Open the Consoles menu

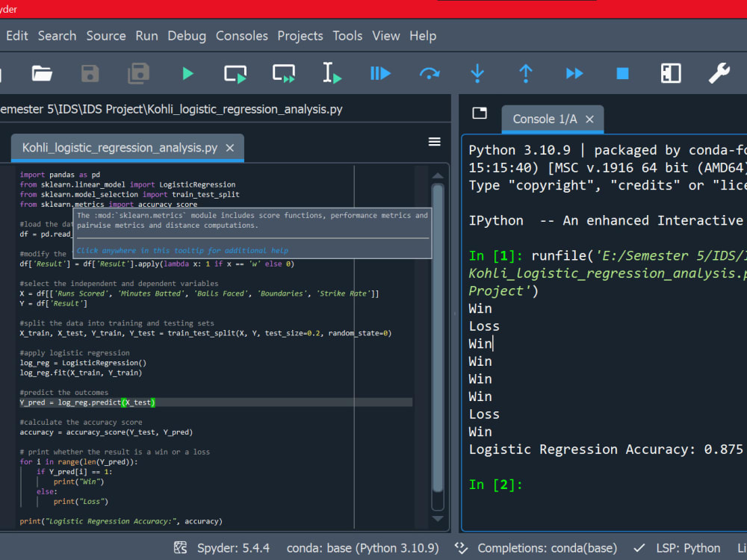(241, 36)
